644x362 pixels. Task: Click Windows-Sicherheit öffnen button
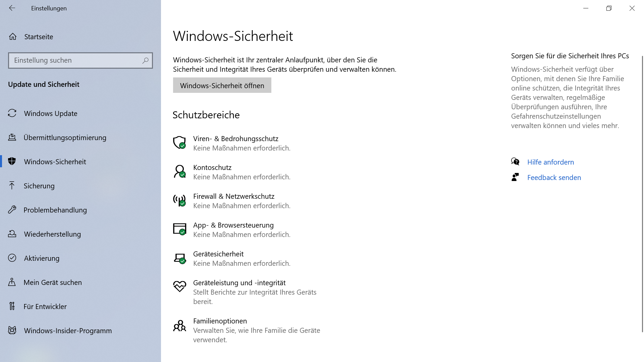point(222,85)
